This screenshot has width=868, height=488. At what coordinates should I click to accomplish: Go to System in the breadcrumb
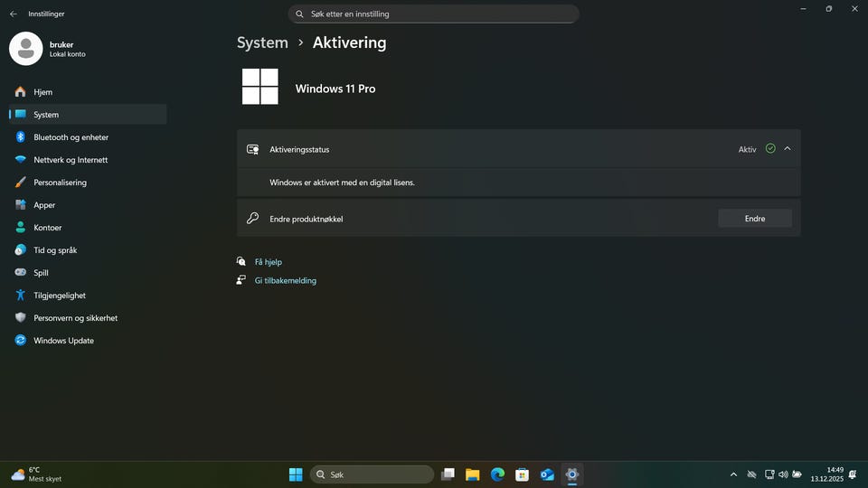262,42
